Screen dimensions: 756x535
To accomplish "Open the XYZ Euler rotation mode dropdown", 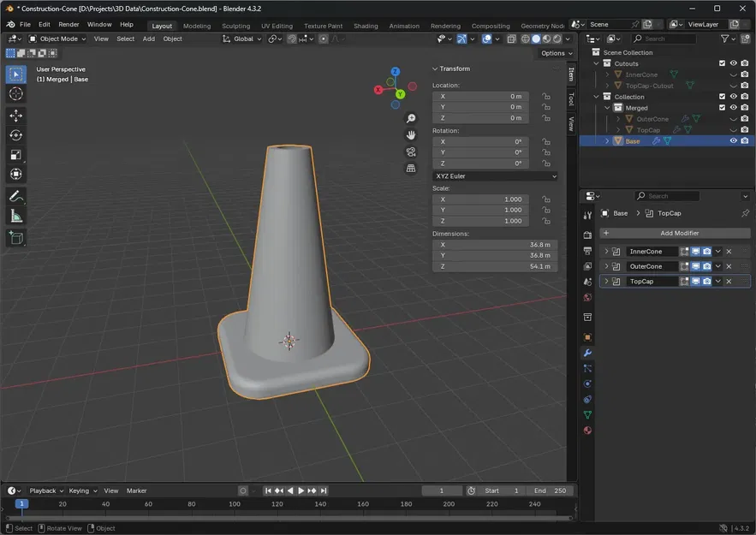I will [495, 176].
